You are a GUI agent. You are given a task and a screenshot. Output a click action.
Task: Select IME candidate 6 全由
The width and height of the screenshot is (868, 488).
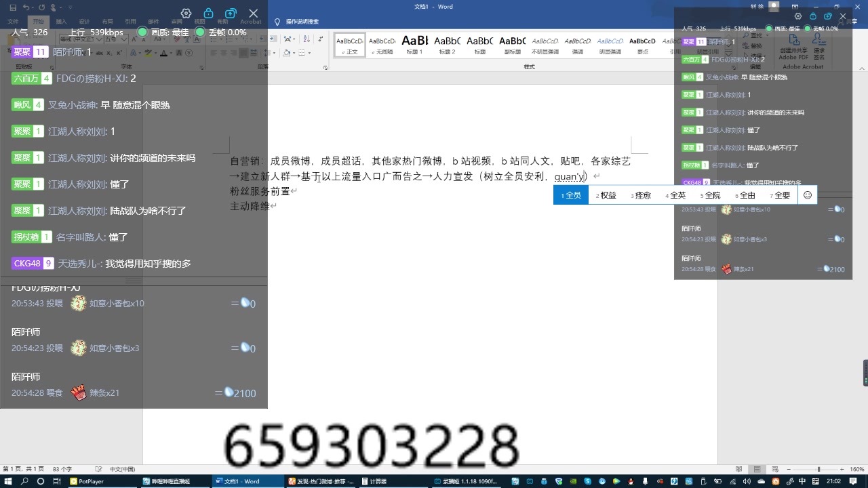click(745, 195)
